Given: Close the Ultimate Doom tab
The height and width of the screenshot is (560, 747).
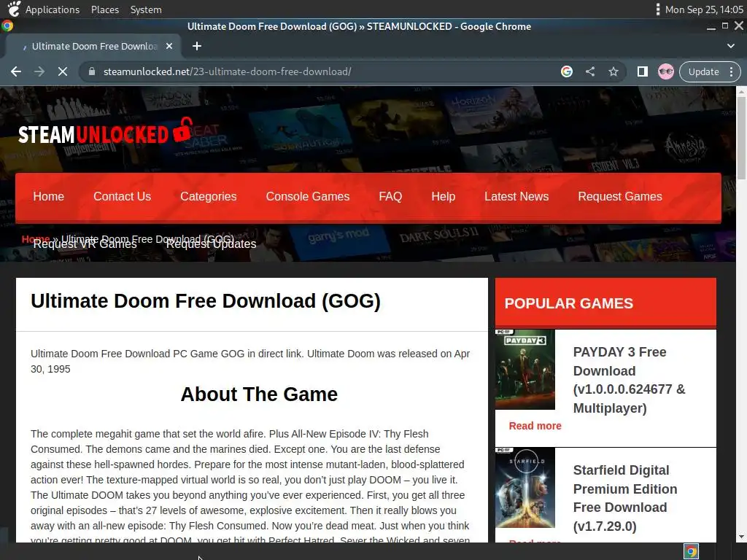Looking at the screenshot, I should pos(169,46).
